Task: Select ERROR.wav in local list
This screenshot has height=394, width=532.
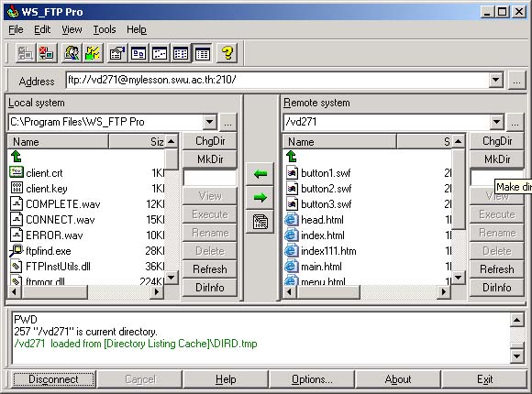Action: pos(54,235)
